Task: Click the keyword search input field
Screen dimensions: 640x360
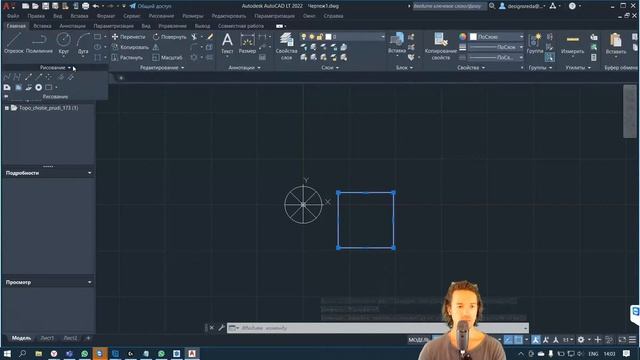Action: [449, 6]
